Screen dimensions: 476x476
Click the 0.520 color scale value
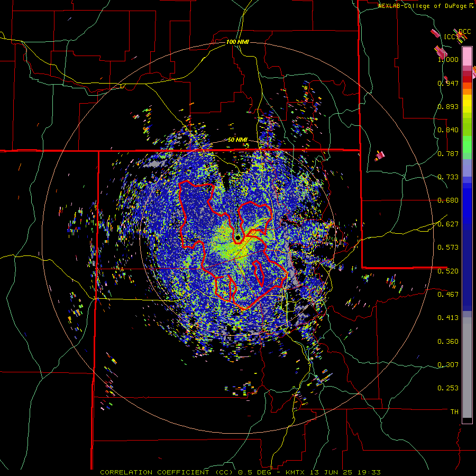[x=448, y=271]
